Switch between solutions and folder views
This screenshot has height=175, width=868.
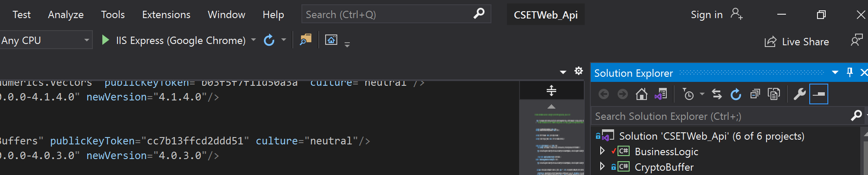(x=661, y=94)
